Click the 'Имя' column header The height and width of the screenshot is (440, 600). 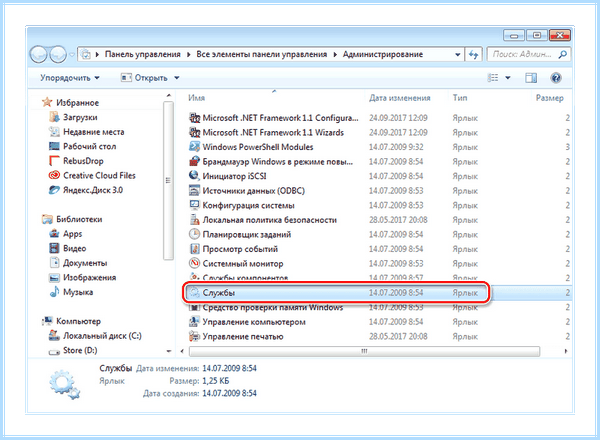pyautogui.click(x=196, y=98)
